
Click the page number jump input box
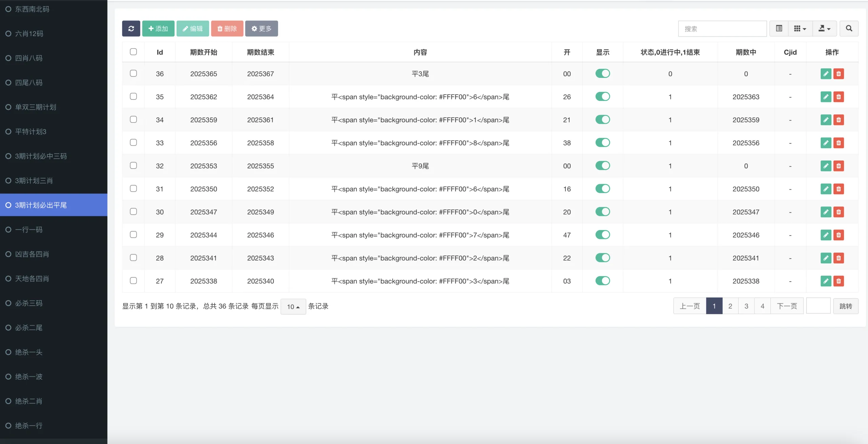tap(818, 306)
